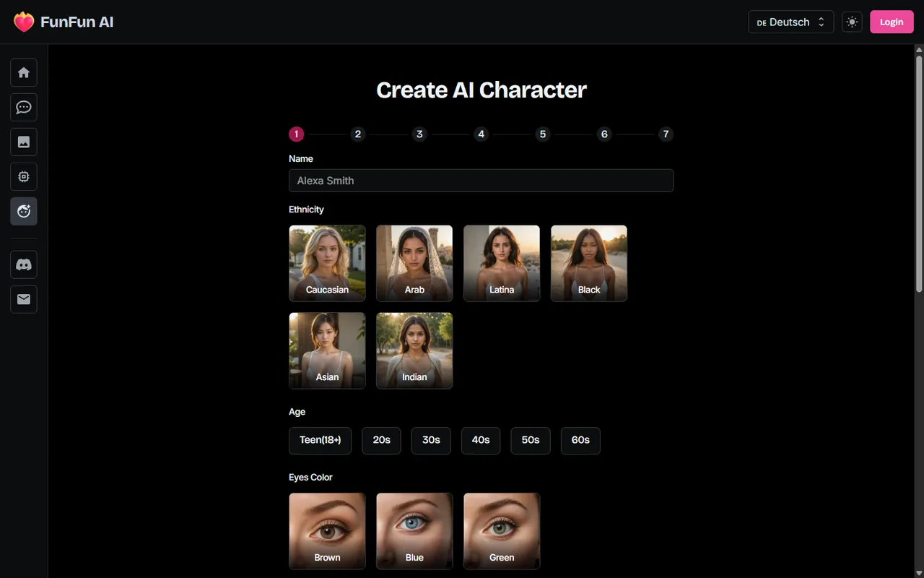Go to step 5 in the stepper
Image resolution: width=924 pixels, height=578 pixels.
(x=543, y=134)
